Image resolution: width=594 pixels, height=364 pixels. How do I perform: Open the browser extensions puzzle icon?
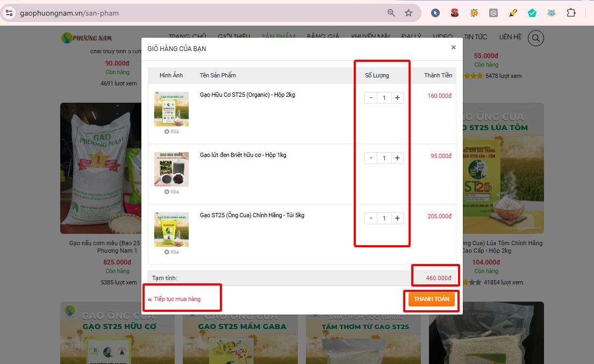571,13
